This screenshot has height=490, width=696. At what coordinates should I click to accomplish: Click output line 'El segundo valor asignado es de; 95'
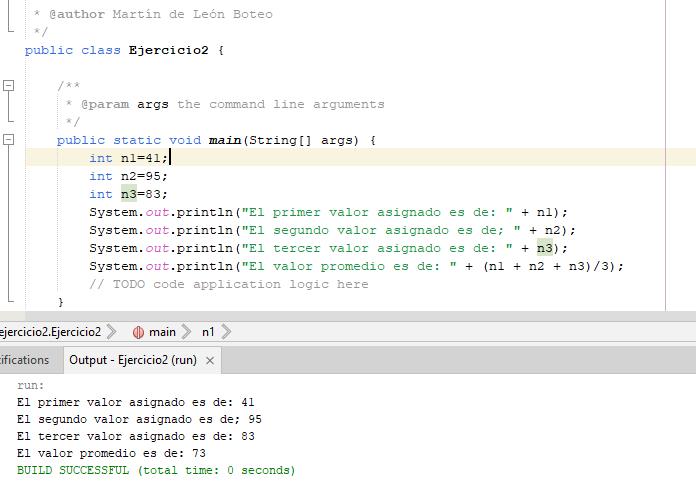tap(139, 419)
